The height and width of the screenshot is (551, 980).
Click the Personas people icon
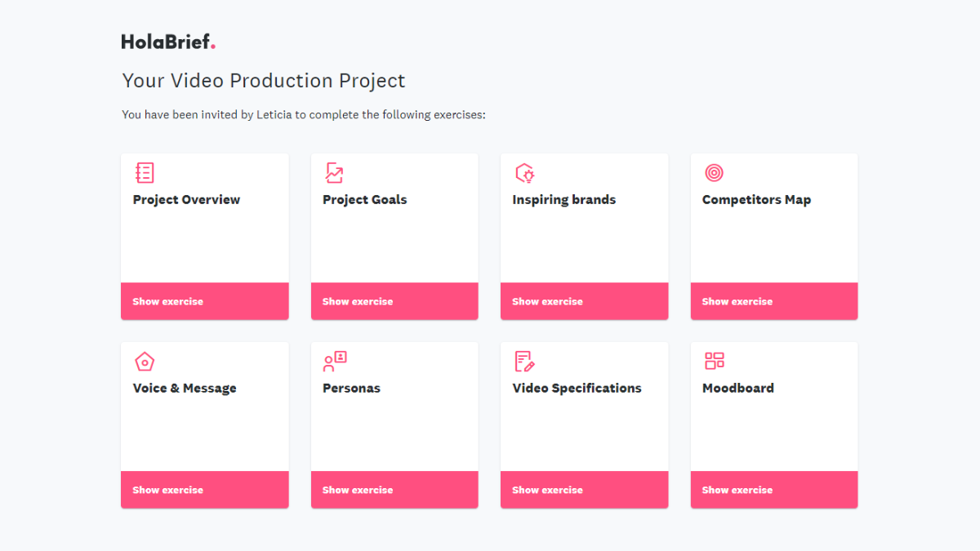[335, 362]
